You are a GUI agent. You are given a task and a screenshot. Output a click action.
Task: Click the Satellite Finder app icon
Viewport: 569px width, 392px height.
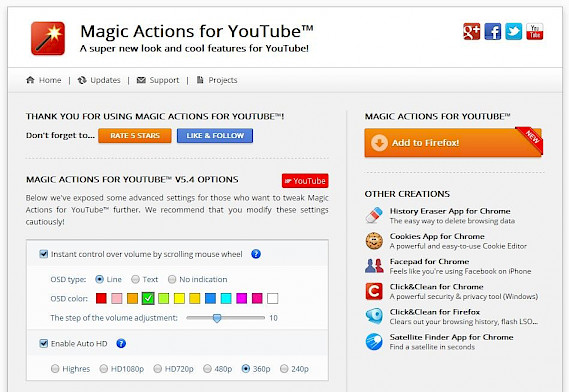point(374,342)
